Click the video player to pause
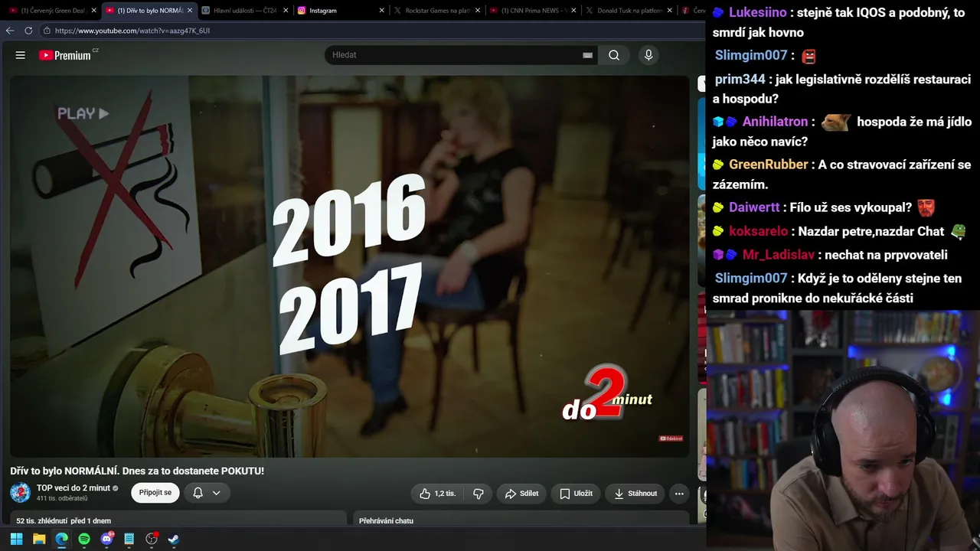980x551 pixels. [x=350, y=266]
